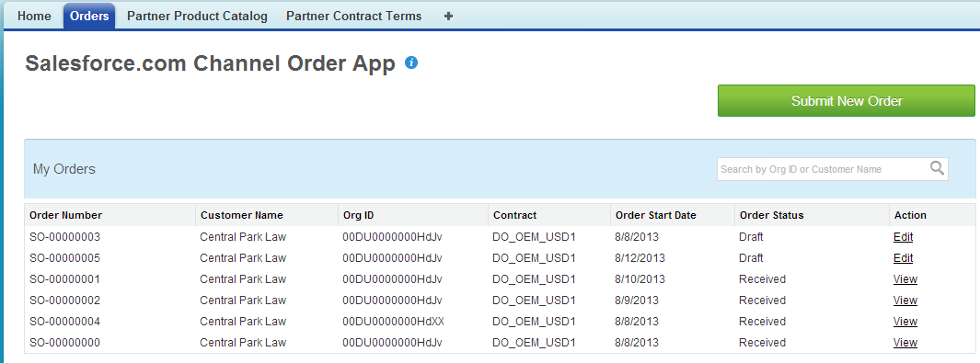Click start date 8/9/2013
Image resolution: width=980 pixels, height=363 pixels.
coord(636,300)
